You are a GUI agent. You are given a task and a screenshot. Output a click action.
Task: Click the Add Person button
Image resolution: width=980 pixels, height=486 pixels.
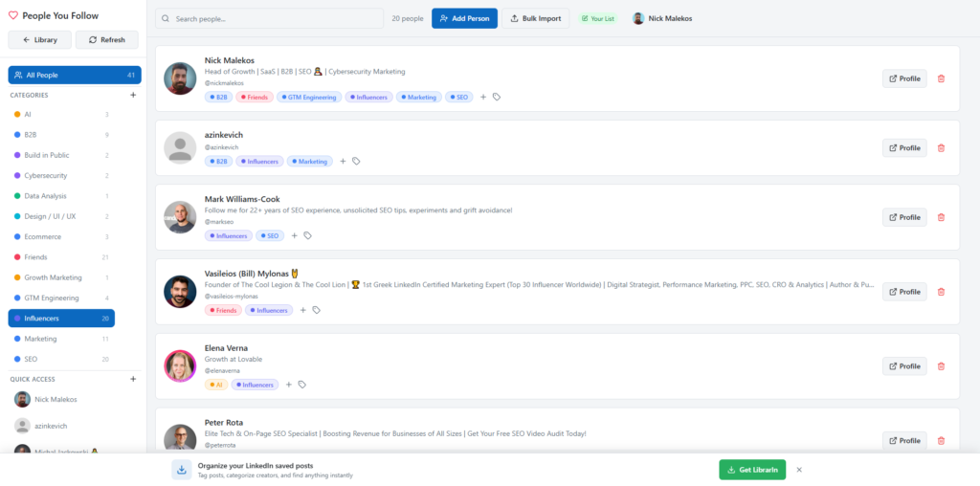(x=464, y=18)
